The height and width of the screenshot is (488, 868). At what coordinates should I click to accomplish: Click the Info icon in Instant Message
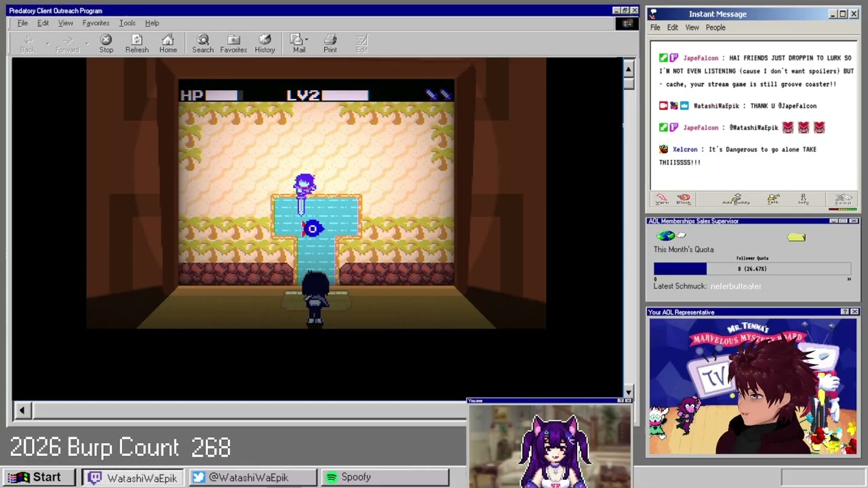[x=804, y=199]
